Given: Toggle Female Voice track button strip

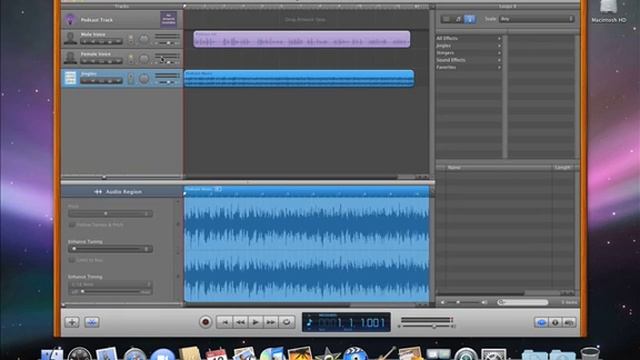Looking at the screenshot, I should tap(101, 61).
